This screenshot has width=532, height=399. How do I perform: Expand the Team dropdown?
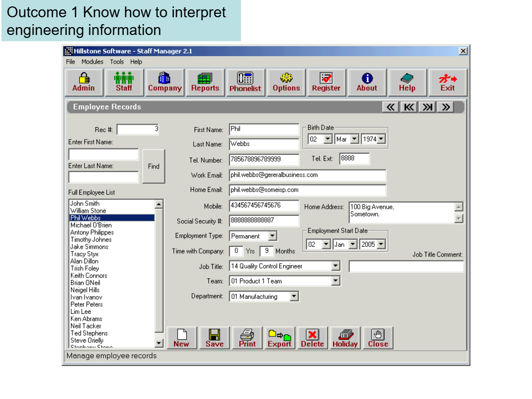[x=335, y=281]
